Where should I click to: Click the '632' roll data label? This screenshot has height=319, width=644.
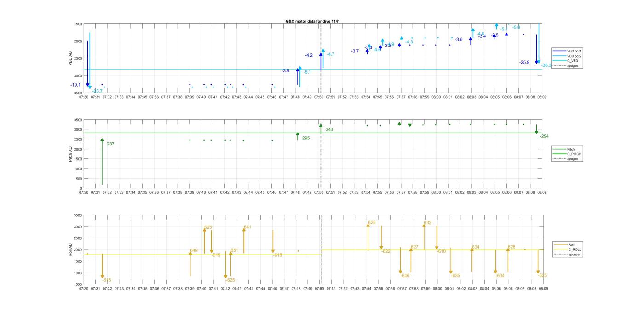point(427,223)
